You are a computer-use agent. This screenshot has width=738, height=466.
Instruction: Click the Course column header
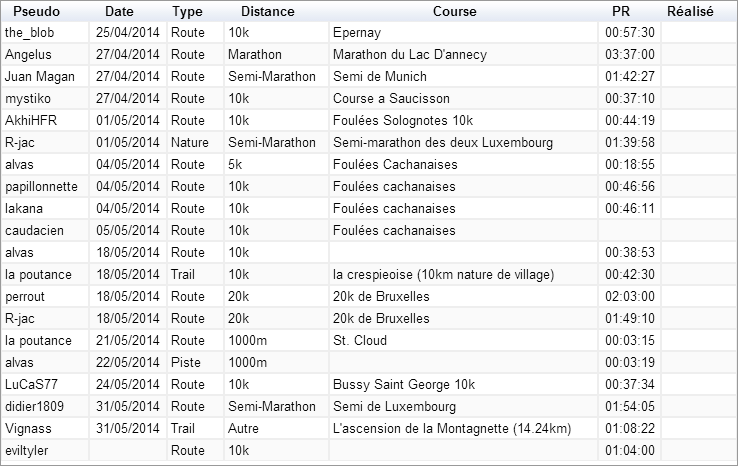[455, 11]
